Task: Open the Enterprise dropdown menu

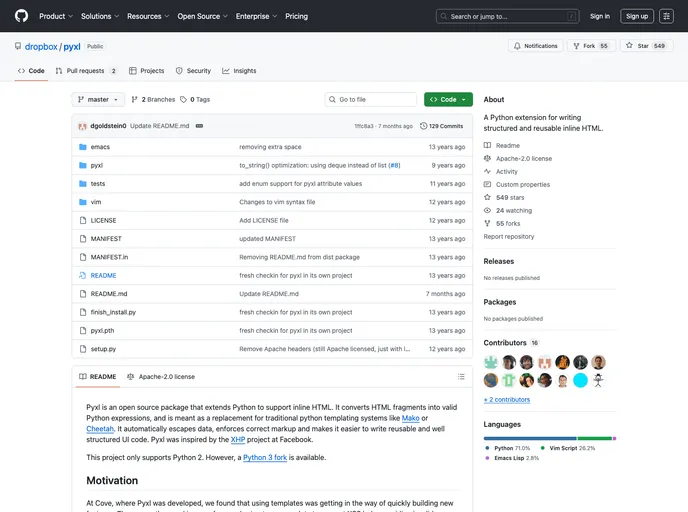Action: pyautogui.click(x=256, y=16)
